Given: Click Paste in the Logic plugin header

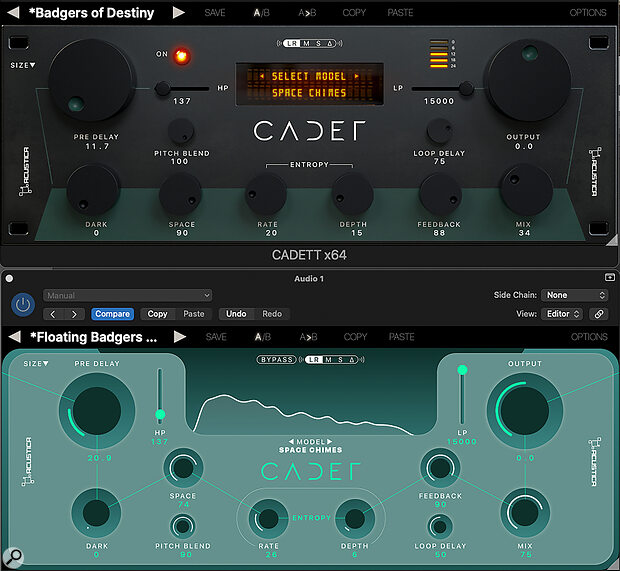Looking at the screenshot, I should (x=194, y=314).
